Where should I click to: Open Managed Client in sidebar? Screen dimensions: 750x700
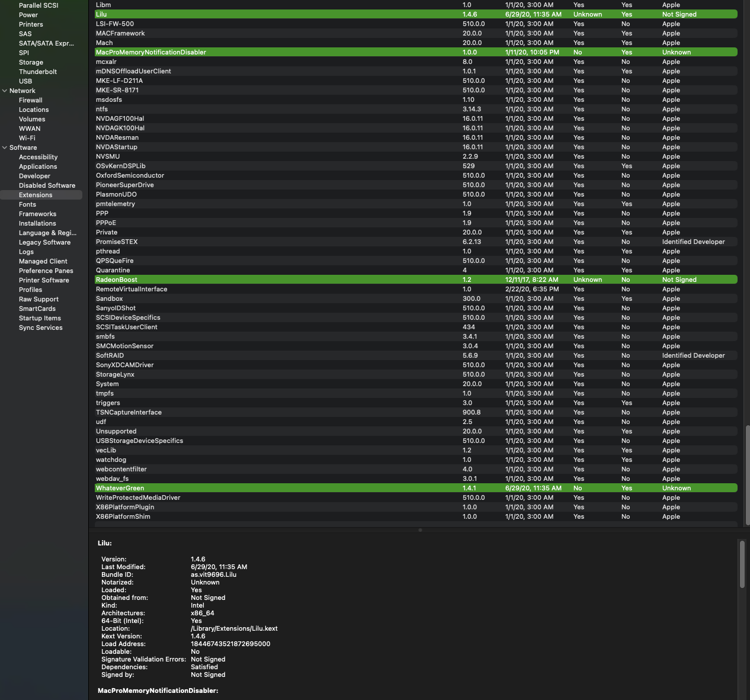click(43, 261)
